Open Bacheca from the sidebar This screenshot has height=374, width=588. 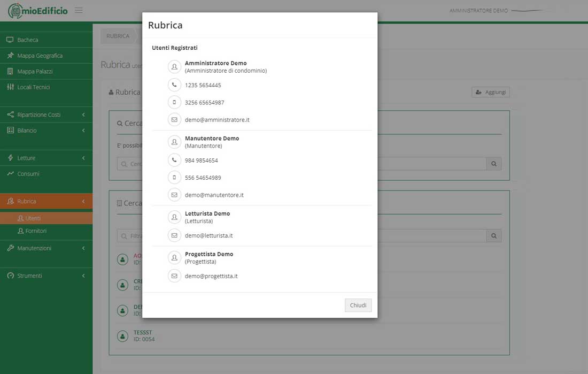tap(28, 40)
